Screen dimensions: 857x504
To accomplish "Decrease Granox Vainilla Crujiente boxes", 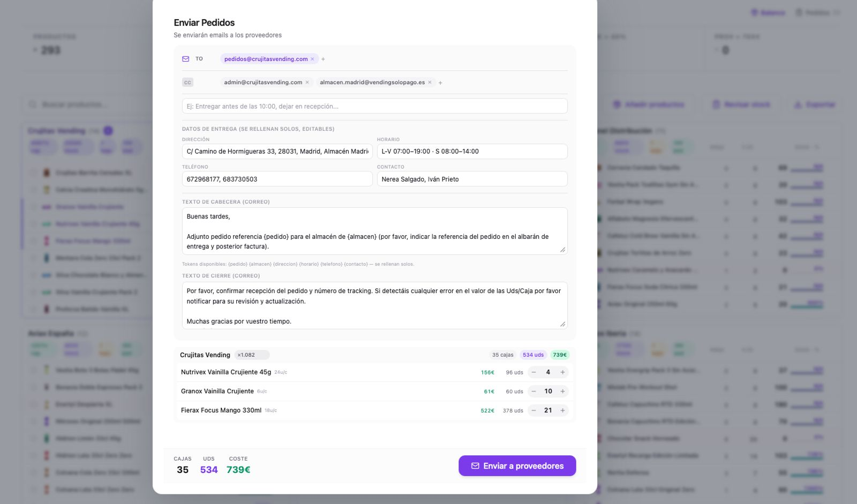I will click(x=533, y=392).
